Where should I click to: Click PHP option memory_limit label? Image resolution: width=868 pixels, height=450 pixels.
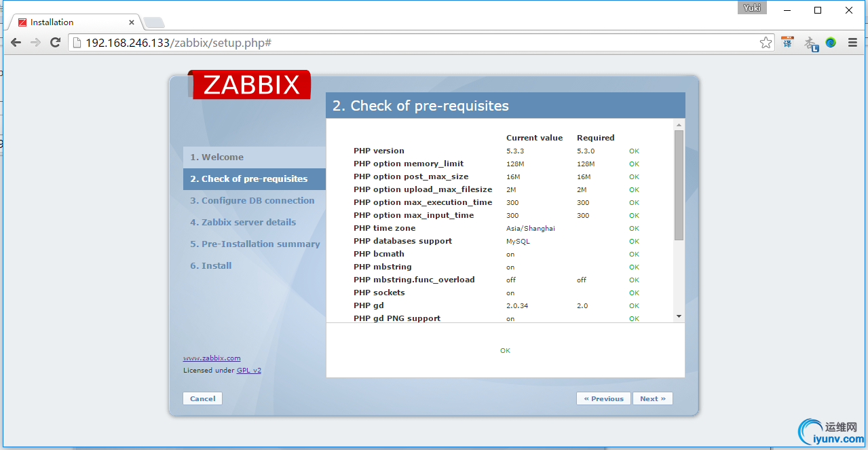tap(409, 164)
